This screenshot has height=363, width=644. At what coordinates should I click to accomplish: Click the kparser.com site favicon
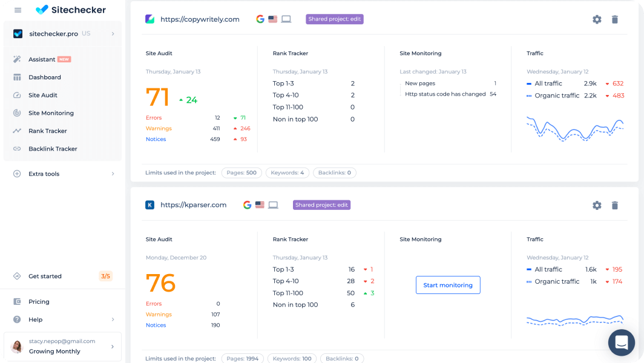point(150,205)
